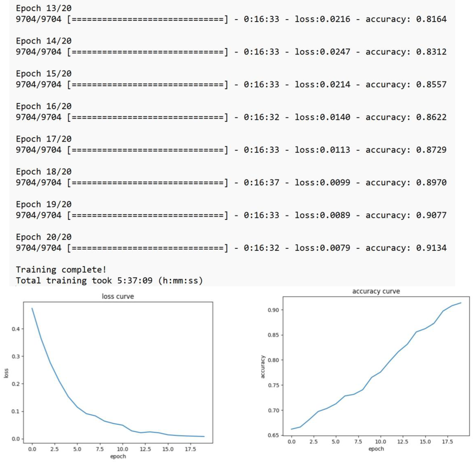Click the 'Training complete!' text line

61,270
